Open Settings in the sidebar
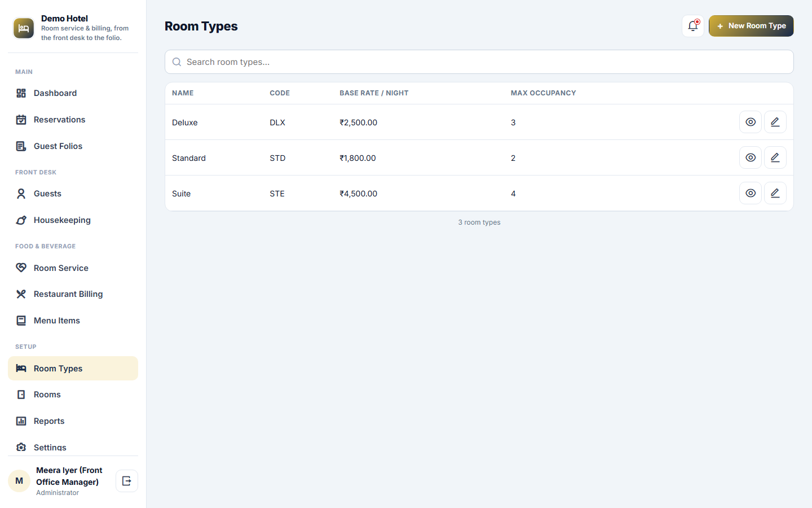The image size is (812, 508). [73, 447]
